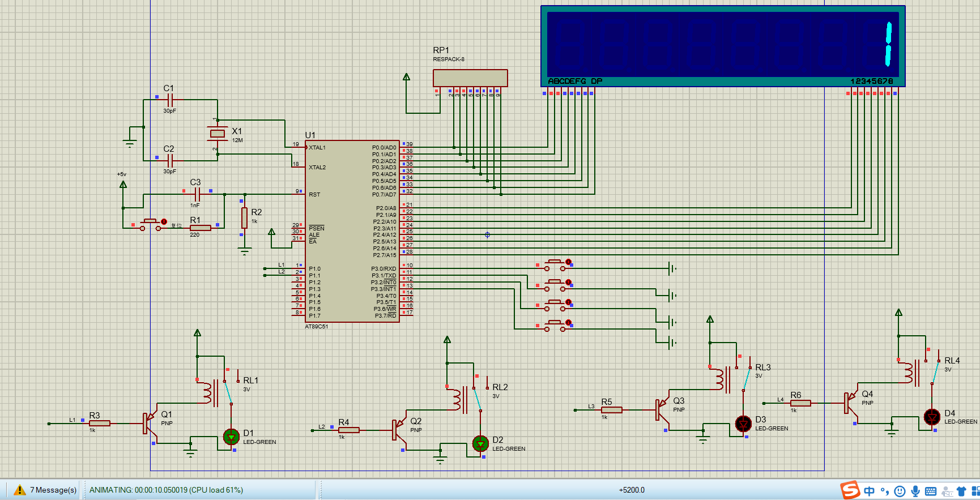This screenshot has width=980, height=500.
Task: Select PNP transistor Q2
Action: pyautogui.click(x=399, y=430)
